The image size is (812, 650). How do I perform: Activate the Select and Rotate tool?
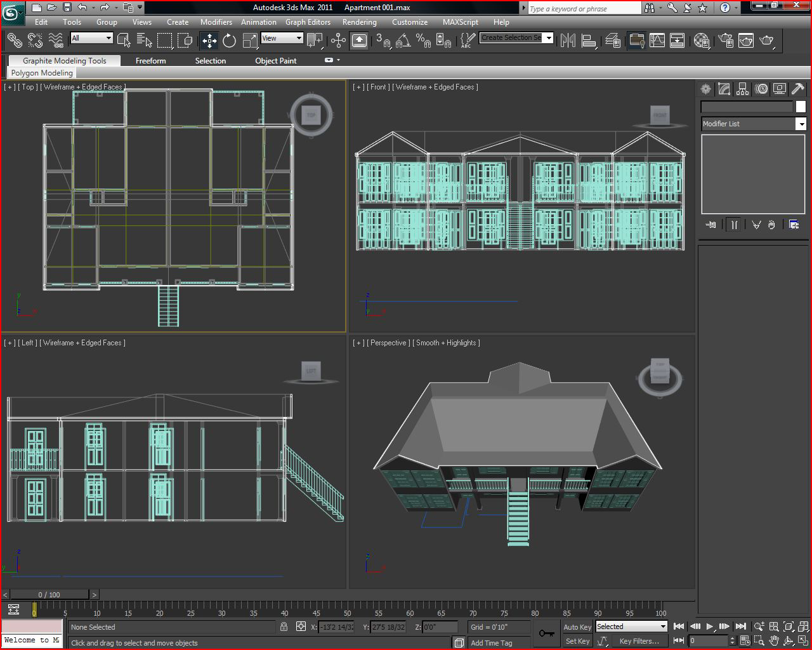click(x=229, y=41)
